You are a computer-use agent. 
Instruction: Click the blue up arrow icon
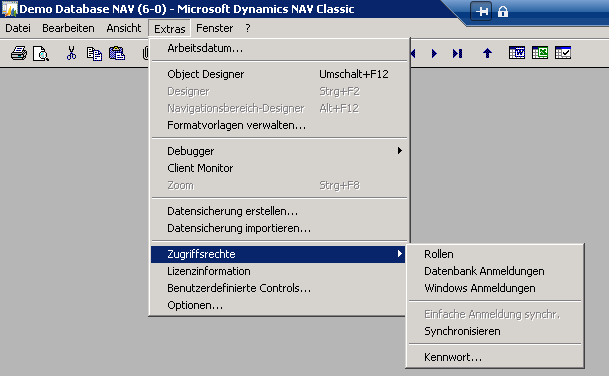(487, 53)
